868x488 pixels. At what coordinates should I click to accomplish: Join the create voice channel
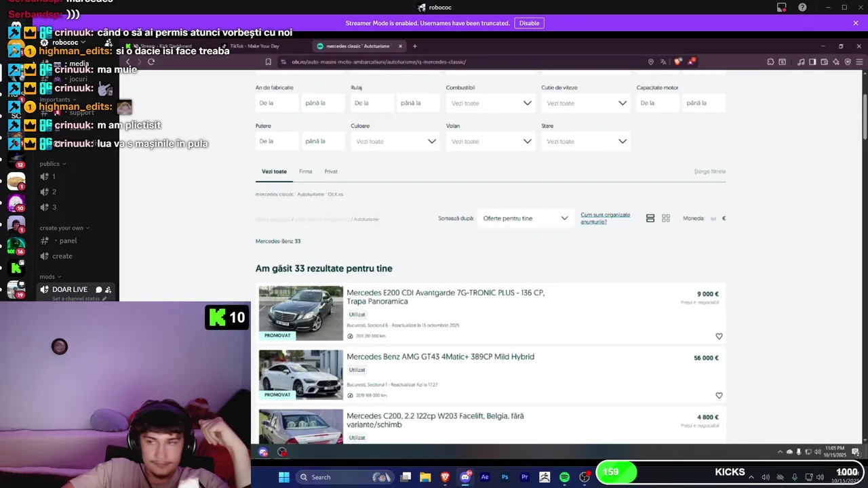[62, 256]
